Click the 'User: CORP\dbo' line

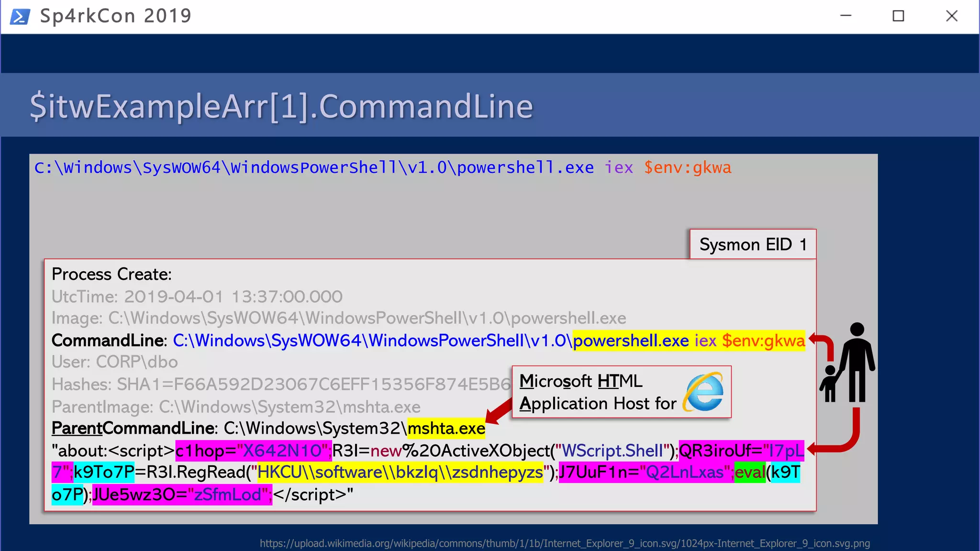(x=115, y=362)
